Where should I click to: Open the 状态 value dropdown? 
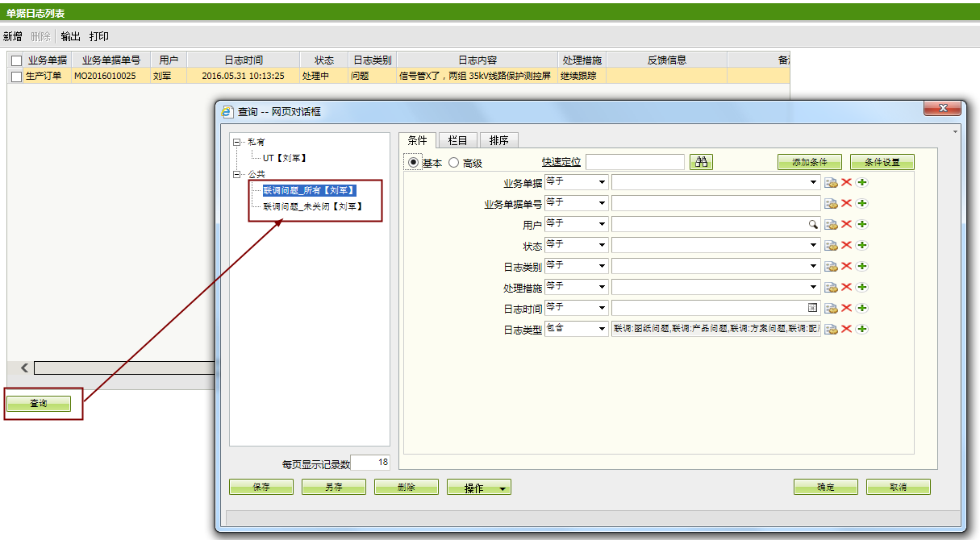813,245
